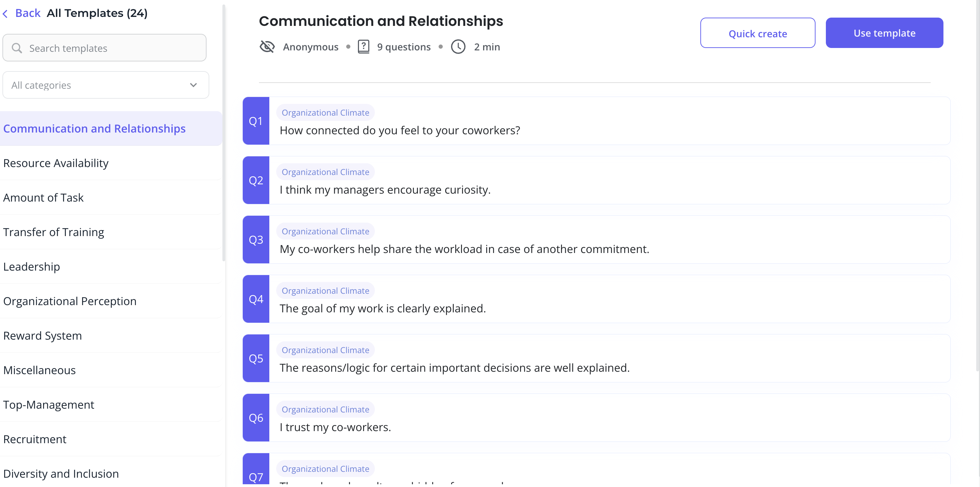The height and width of the screenshot is (487, 980).
Task: Open the Top-Management template
Action: (111, 405)
